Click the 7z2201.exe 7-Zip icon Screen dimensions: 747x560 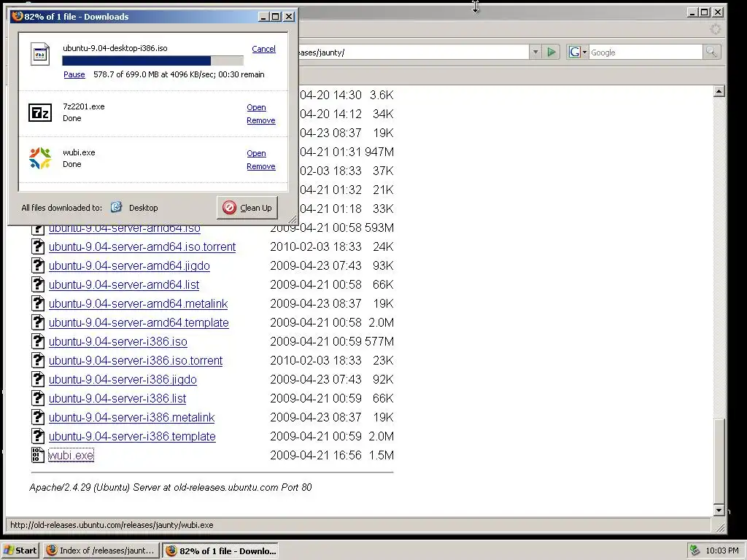40,112
